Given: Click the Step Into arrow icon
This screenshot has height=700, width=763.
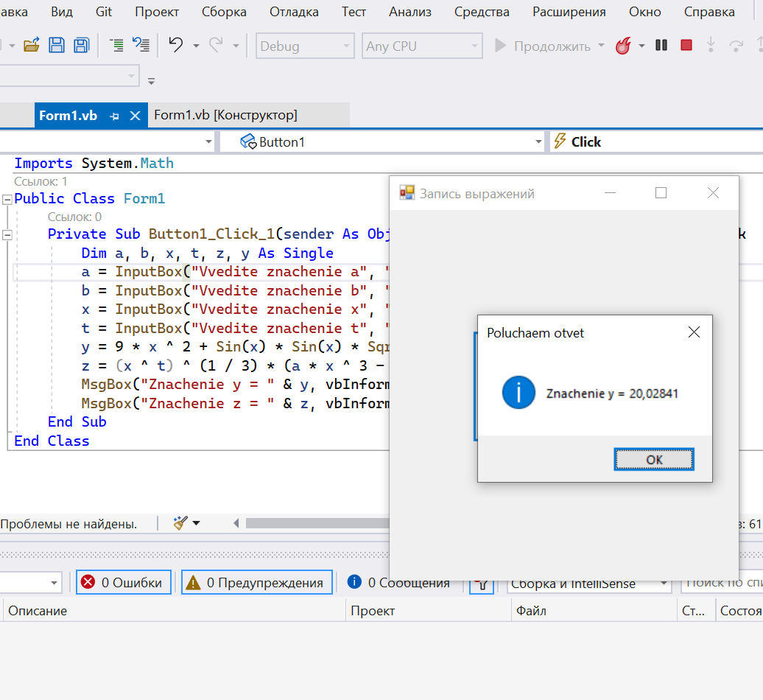Looking at the screenshot, I should 711,45.
